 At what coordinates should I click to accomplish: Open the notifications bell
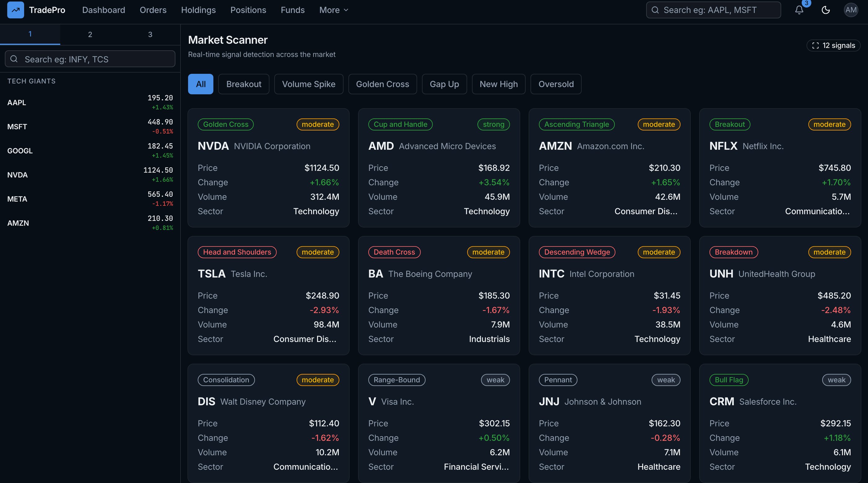(799, 10)
